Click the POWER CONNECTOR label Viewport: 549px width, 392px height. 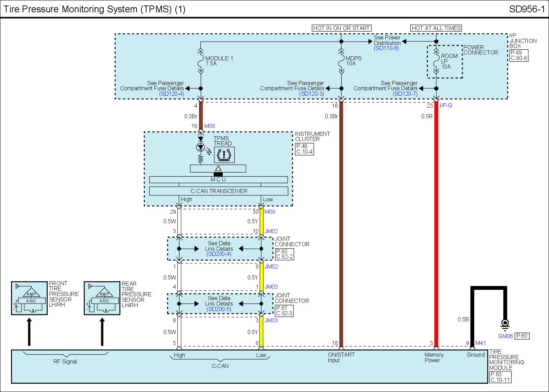[x=481, y=50]
